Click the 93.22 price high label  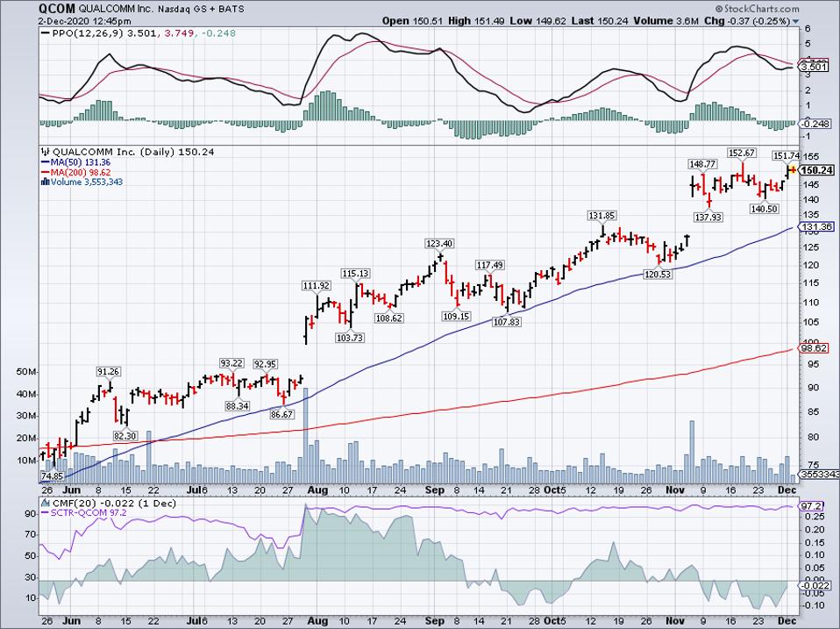click(231, 363)
